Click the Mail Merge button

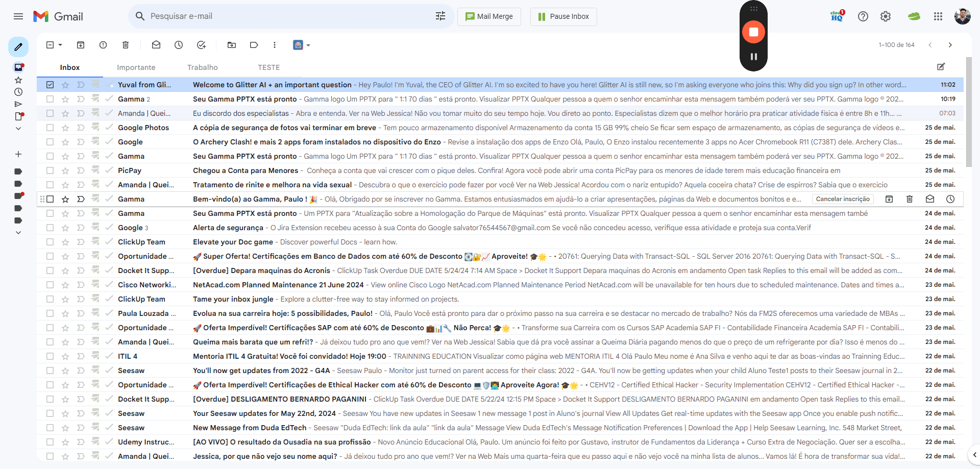489,16
